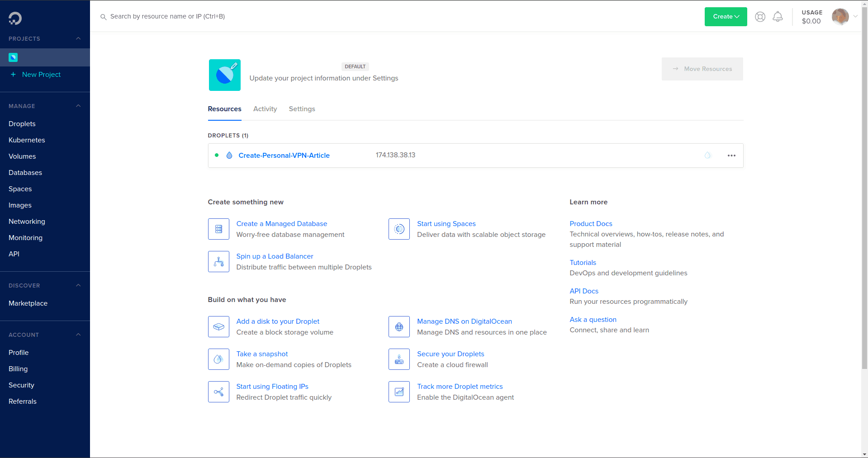Click Track more Droplet metrics link
The width and height of the screenshot is (868, 458).
(460, 387)
